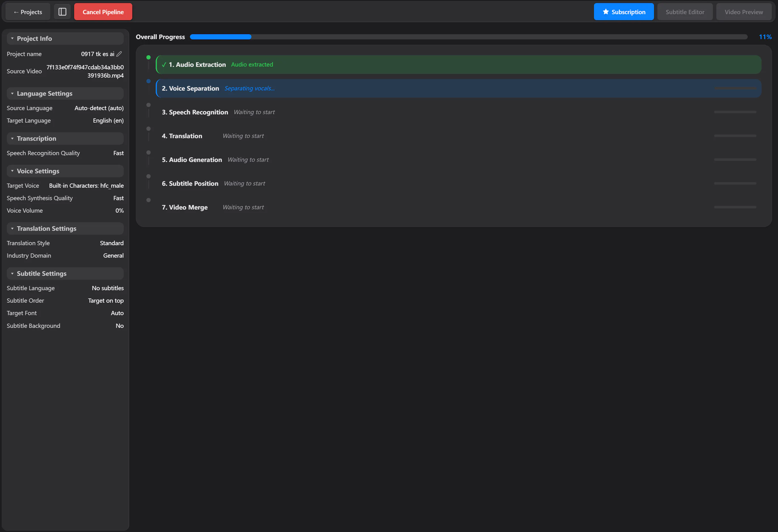Select the 5. Audio Generation step

(458, 160)
